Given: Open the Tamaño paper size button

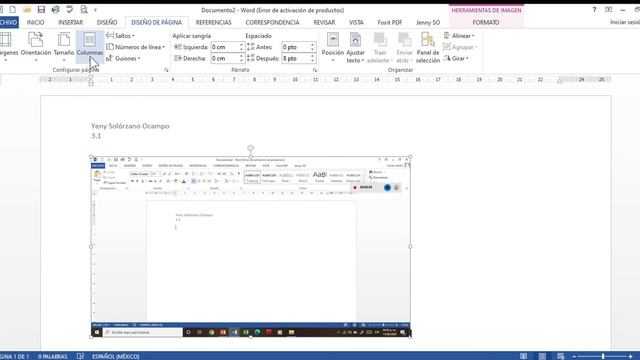Looking at the screenshot, I should pos(64,47).
